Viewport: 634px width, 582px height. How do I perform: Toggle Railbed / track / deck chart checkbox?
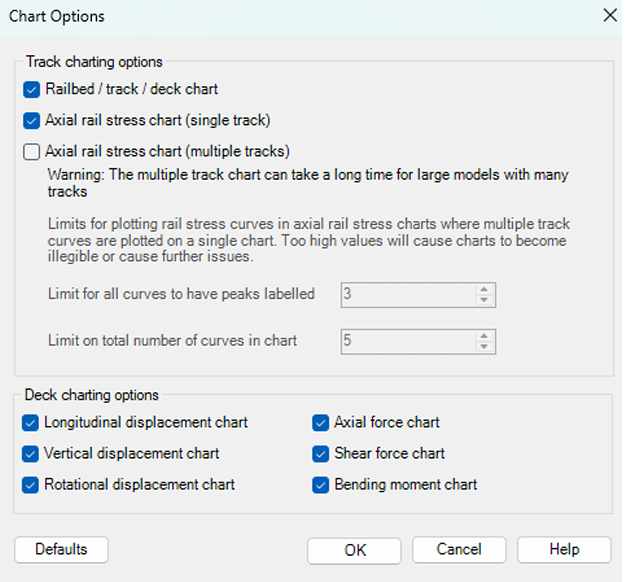coord(31,89)
